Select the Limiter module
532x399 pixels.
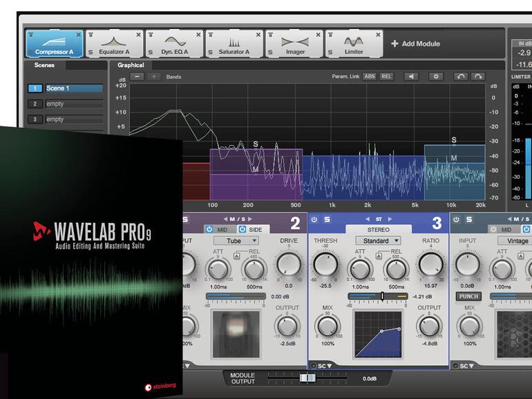click(x=354, y=43)
